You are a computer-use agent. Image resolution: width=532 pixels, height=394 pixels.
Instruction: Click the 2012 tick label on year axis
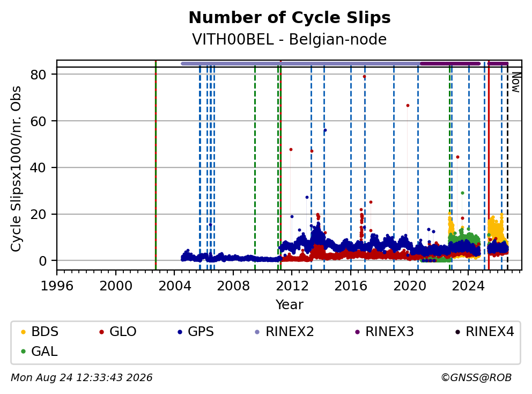(292, 286)
